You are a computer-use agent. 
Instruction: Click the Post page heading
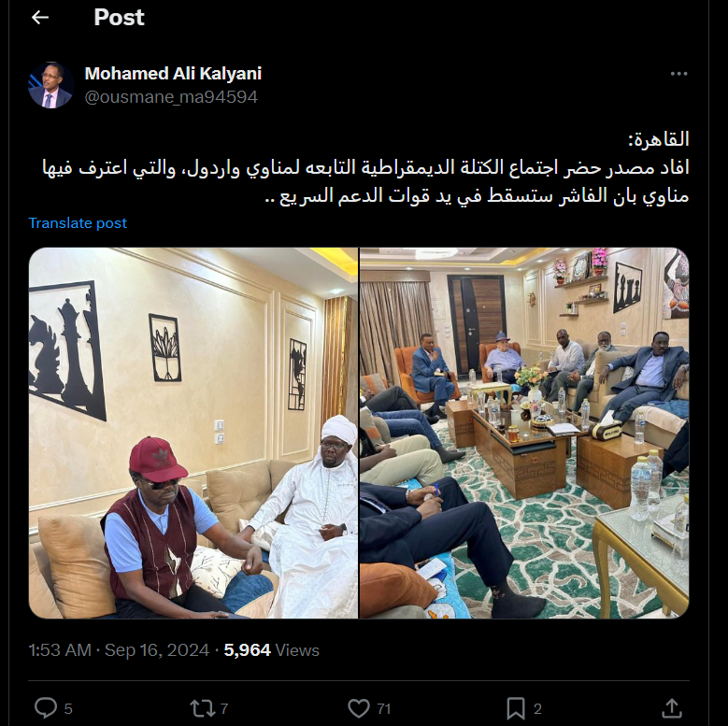(x=120, y=18)
